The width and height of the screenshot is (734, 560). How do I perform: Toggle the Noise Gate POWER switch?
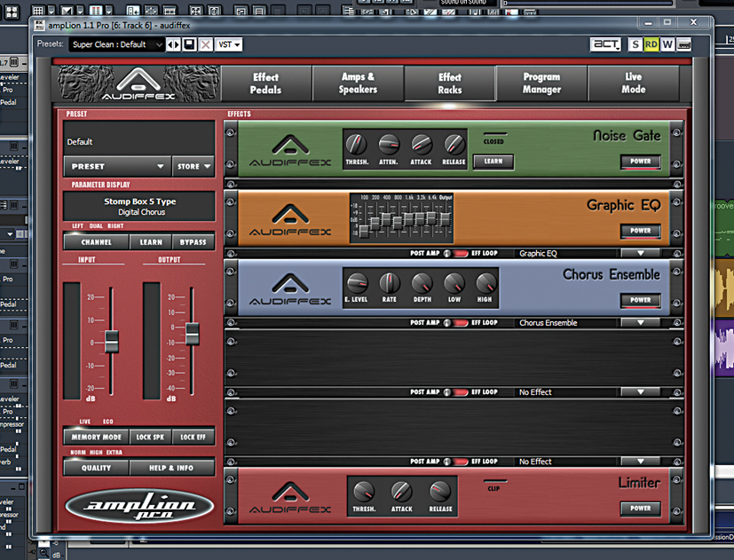641,162
